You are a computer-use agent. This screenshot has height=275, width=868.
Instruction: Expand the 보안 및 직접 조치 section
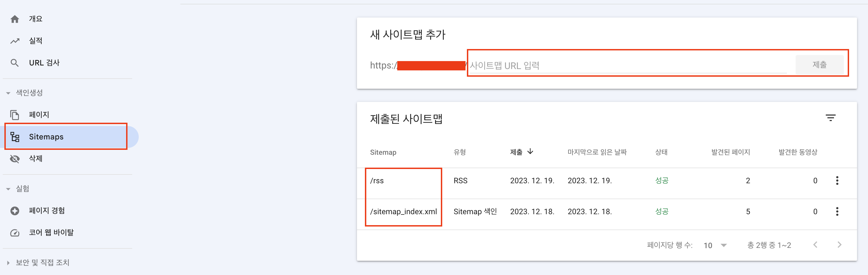8,263
